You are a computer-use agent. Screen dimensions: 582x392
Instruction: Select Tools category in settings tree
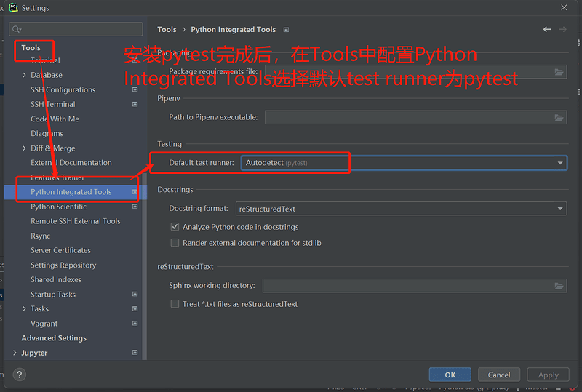[31, 48]
